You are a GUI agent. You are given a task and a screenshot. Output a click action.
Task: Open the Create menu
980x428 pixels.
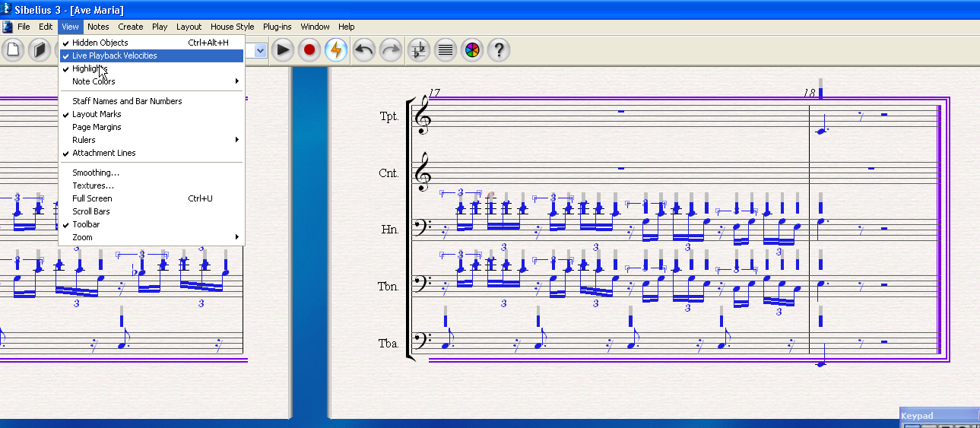click(131, 27)
